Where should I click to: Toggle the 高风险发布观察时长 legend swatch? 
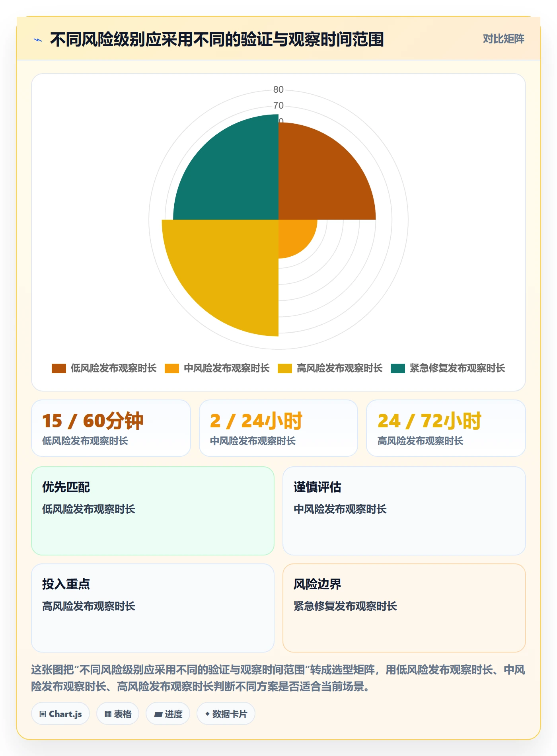click(x=285, y=368)
